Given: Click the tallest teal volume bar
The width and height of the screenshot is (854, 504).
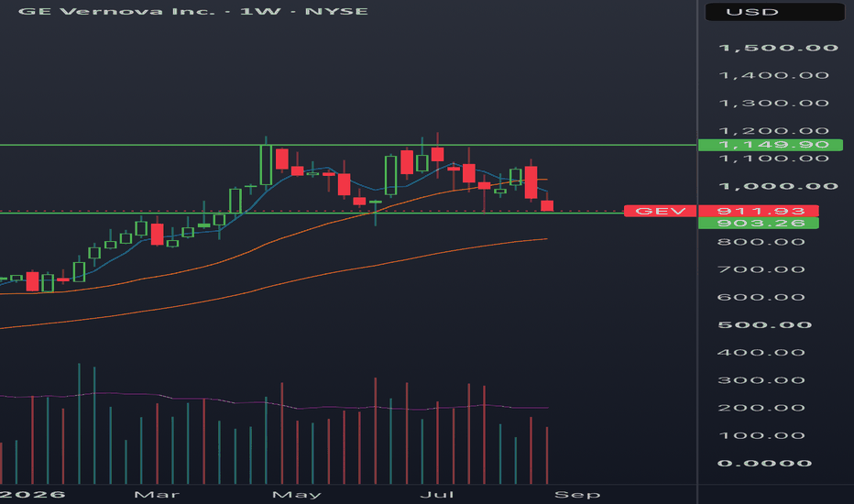Looking at the screenshot, I should click(x=79, y=423).
